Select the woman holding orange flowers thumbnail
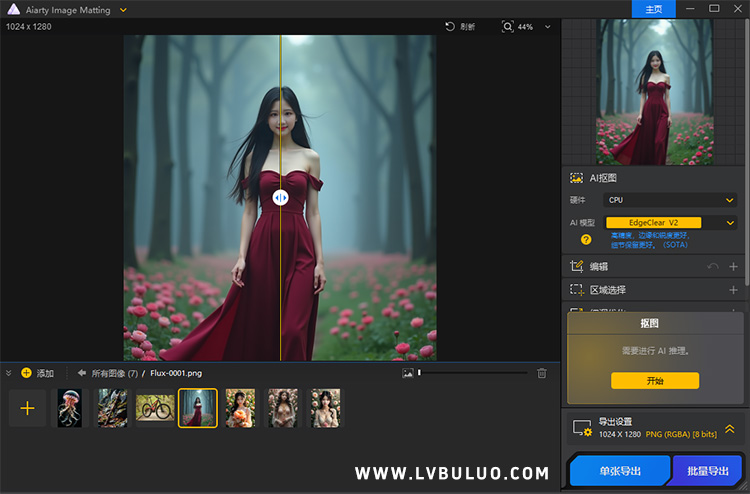 (x=241, y=408)
